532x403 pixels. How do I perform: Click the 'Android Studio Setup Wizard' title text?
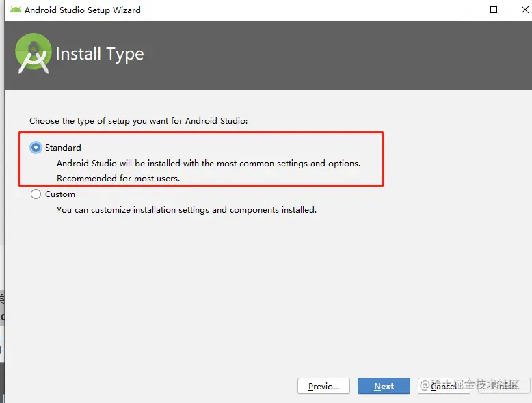point(83,10)
